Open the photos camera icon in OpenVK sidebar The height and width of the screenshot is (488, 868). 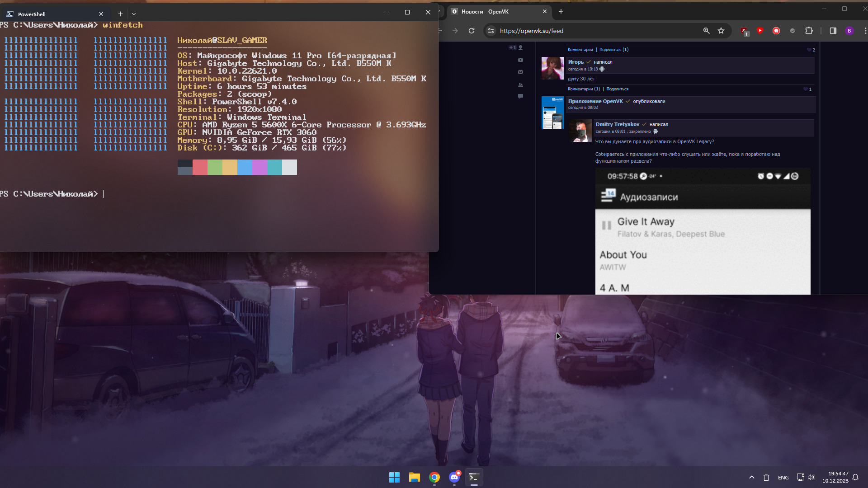pos(520,60)
